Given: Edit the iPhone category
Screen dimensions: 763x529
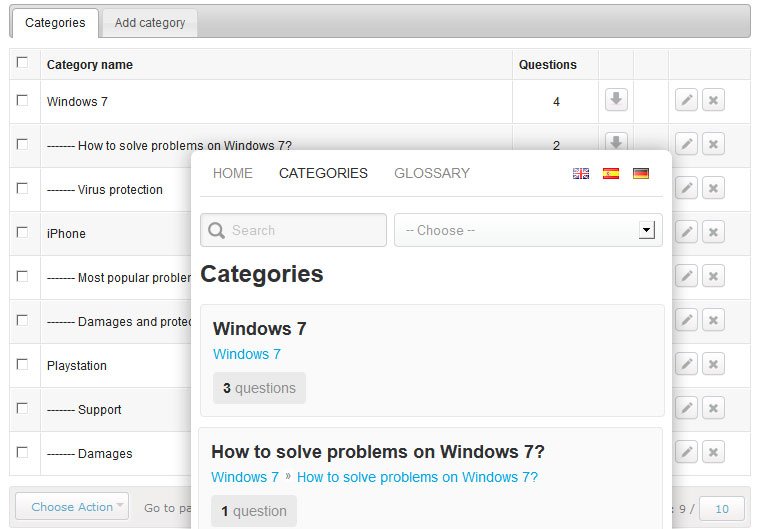Looking at the screenshot, I should 686,232.
